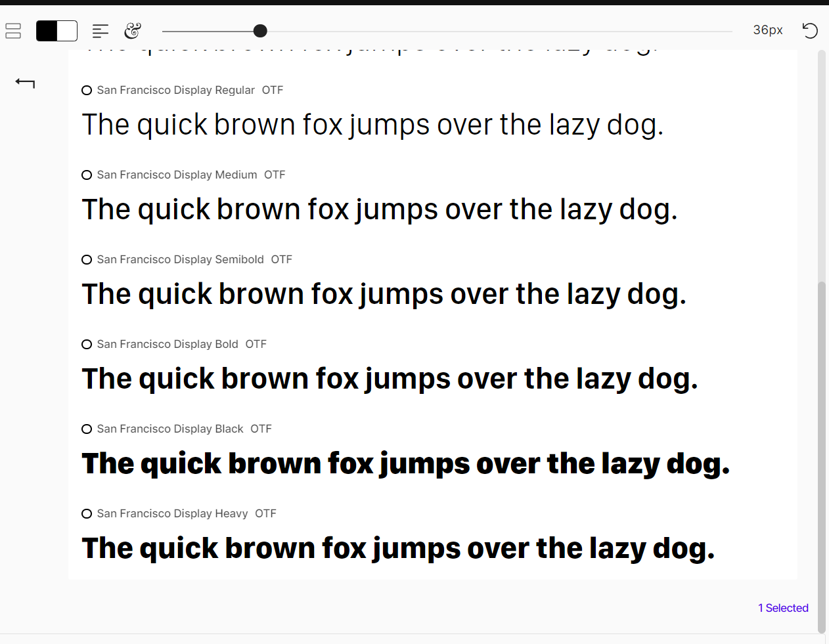Click the San Francisco Display Bold label
This screenshot has height=644, width=829.
[x=168, y=345]
